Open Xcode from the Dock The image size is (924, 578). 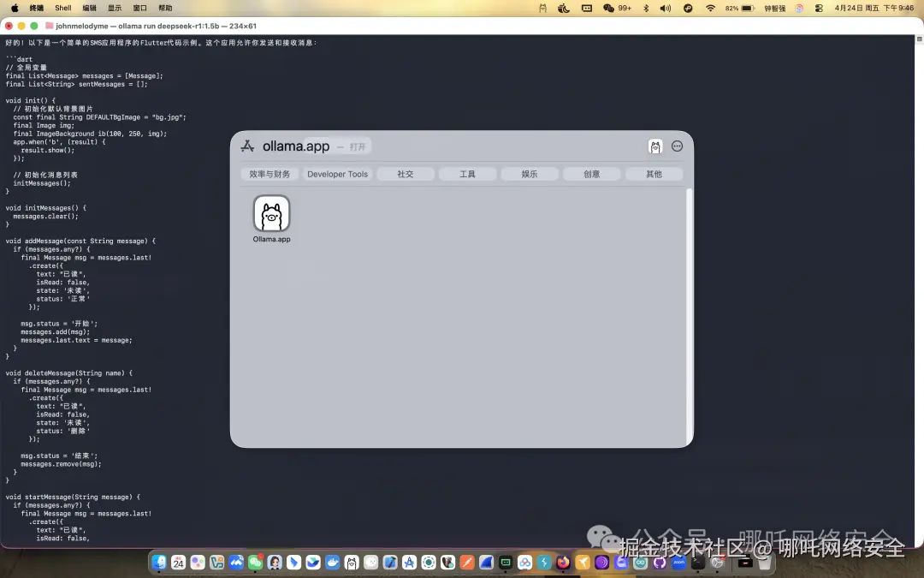[x=390, y=563]
